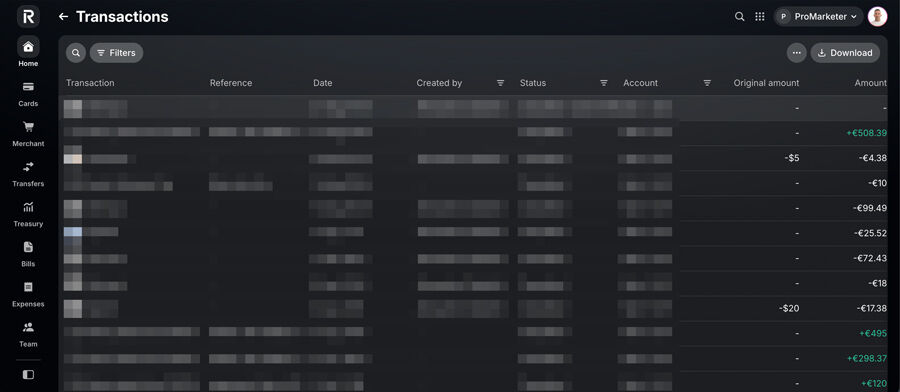900x392 pixels.
Task: Click the Reference column header
Action: [231, 83]
